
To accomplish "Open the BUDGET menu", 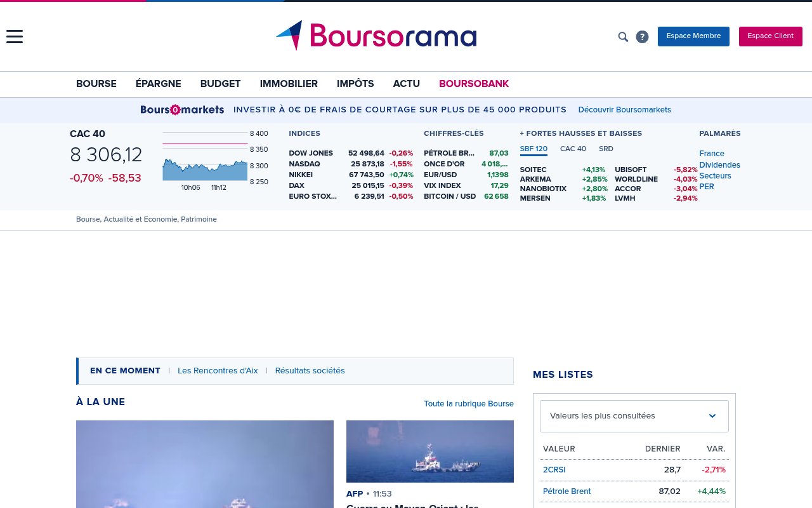I will 221,84.
